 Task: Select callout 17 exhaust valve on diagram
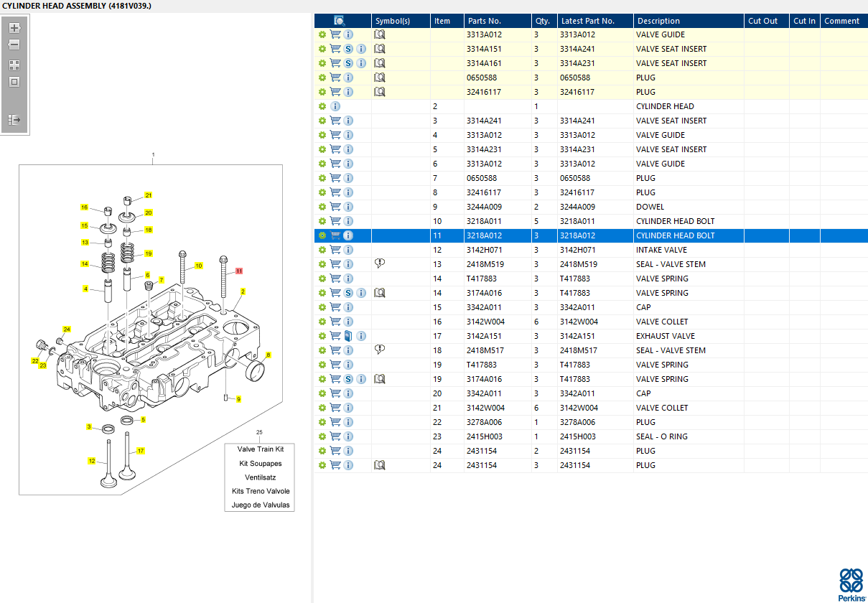(x=141, y=451)
